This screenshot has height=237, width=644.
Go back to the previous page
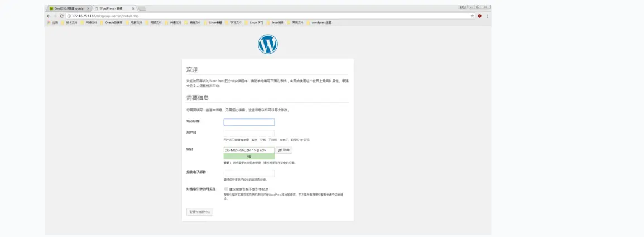(49, 16)
